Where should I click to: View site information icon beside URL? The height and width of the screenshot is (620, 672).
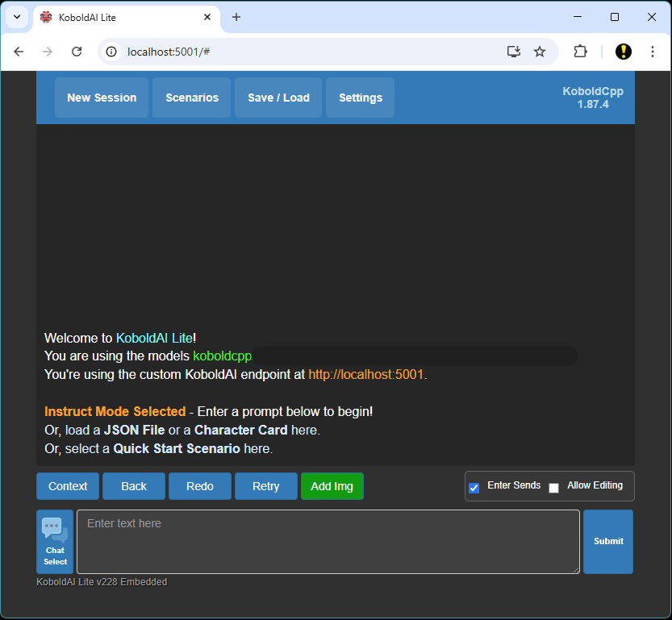point(113,52)
